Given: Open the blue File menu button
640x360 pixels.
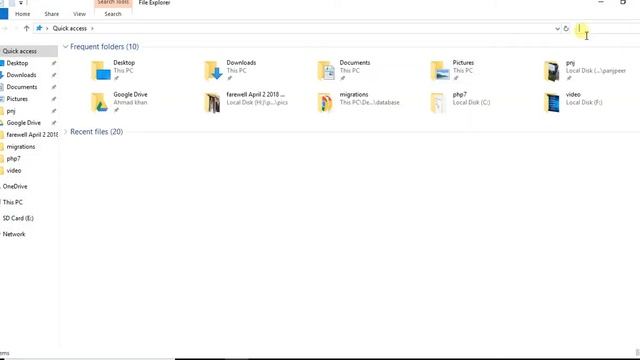Looking at the screenshot, I should click(4, 14).
